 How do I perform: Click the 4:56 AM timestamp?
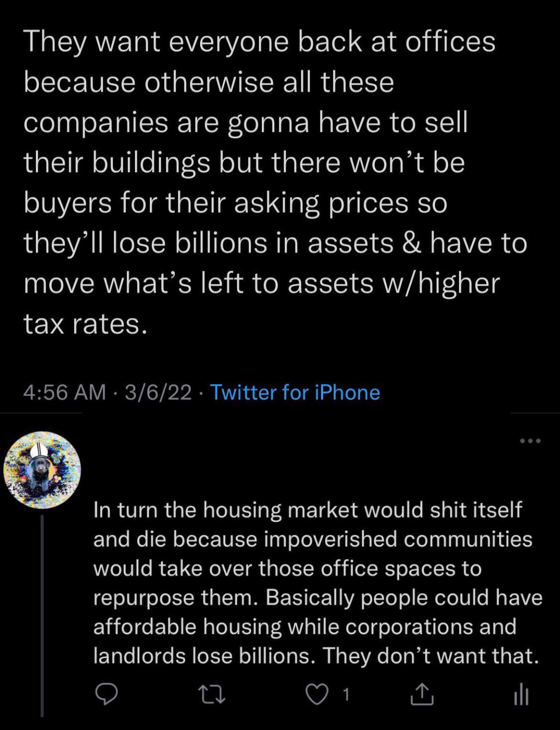point(65,393)
